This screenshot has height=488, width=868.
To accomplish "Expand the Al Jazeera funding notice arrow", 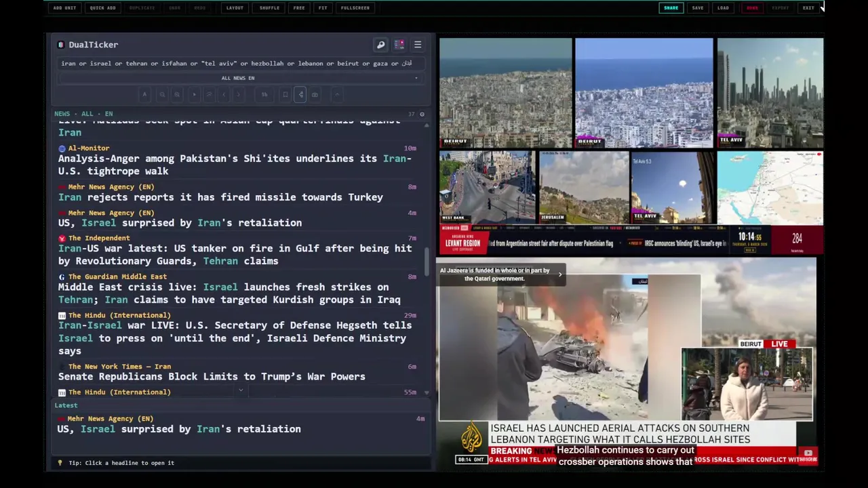I will 560,274.
